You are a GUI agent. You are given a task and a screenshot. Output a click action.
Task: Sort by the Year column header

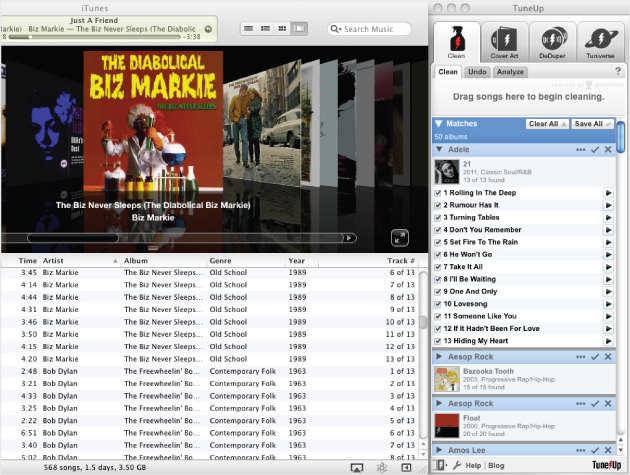(x=302, y=260)
